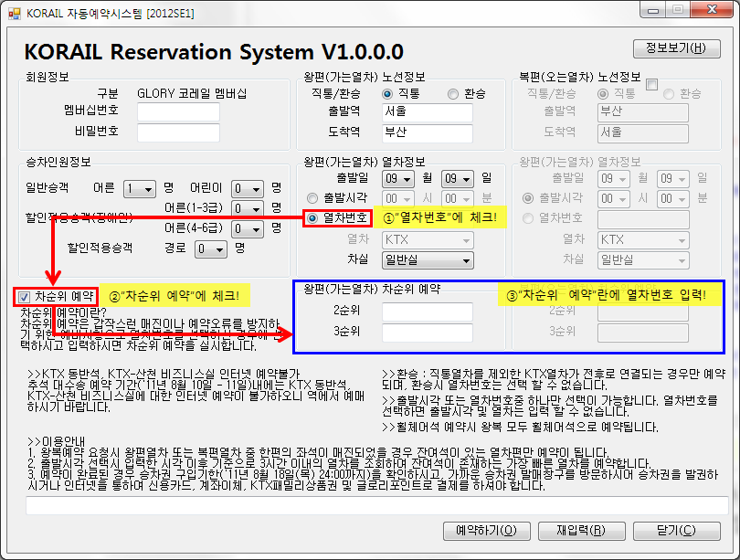Viewport: 740px width, 560px height.
Task: Open the outbound 차실 일반실 dropdown
Action: click(428, 260)
